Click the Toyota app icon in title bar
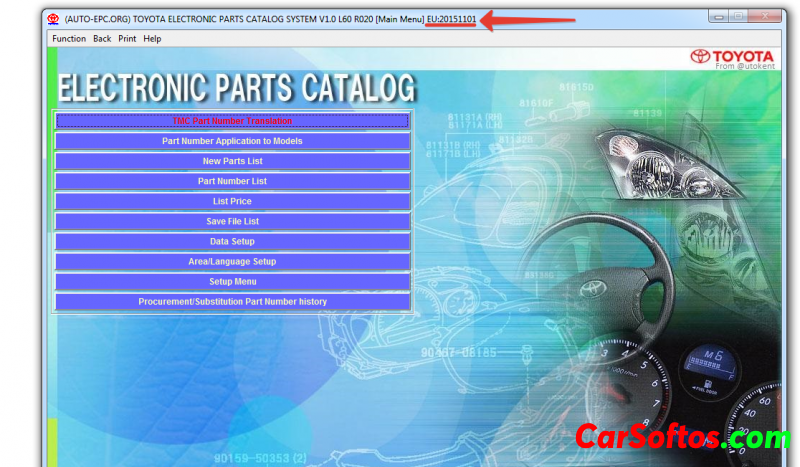The height and width of the screenshot is (467, 800). pyautogui.click(x=53, y=19)
